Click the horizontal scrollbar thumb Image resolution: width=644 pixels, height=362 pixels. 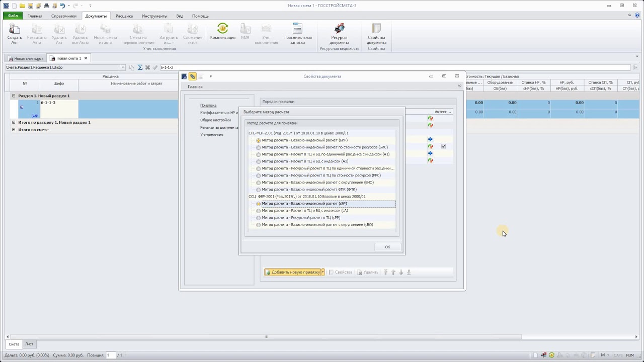coord(266,337)
